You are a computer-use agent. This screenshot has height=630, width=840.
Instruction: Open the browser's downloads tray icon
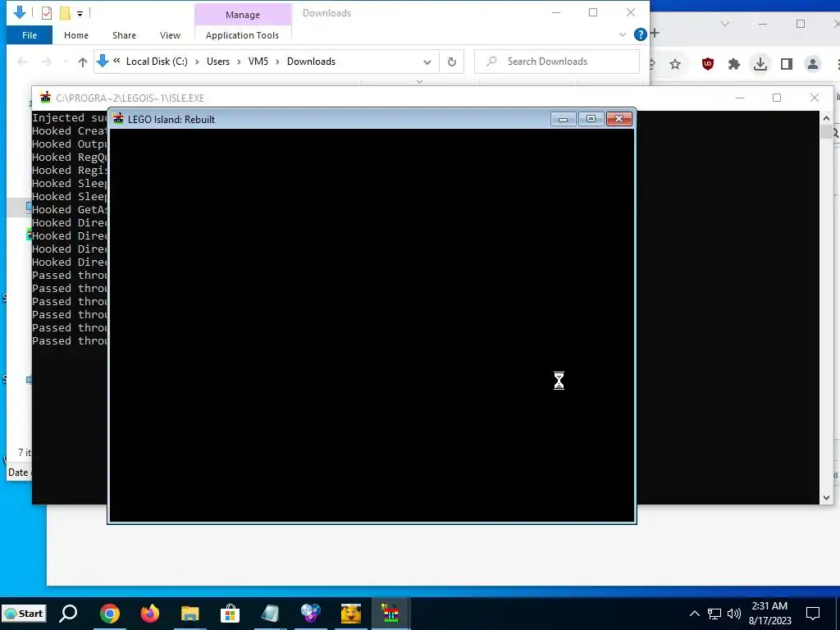point(760,64)
